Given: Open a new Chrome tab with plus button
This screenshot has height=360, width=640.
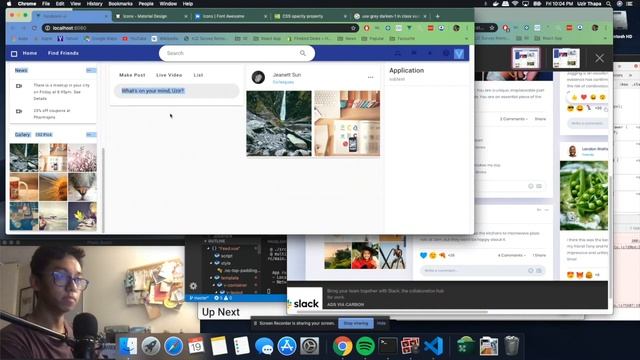Looking at the screenshot, I should [438, 16].
